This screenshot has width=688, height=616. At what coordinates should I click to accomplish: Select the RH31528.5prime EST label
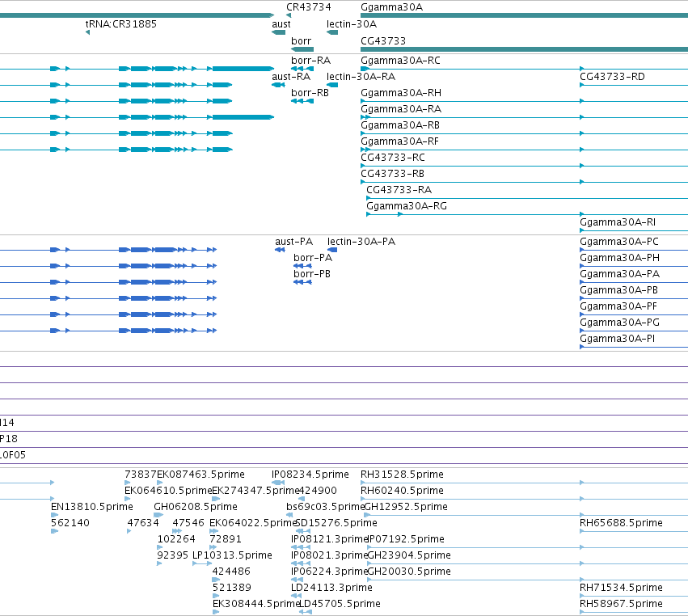coord(402,475)
